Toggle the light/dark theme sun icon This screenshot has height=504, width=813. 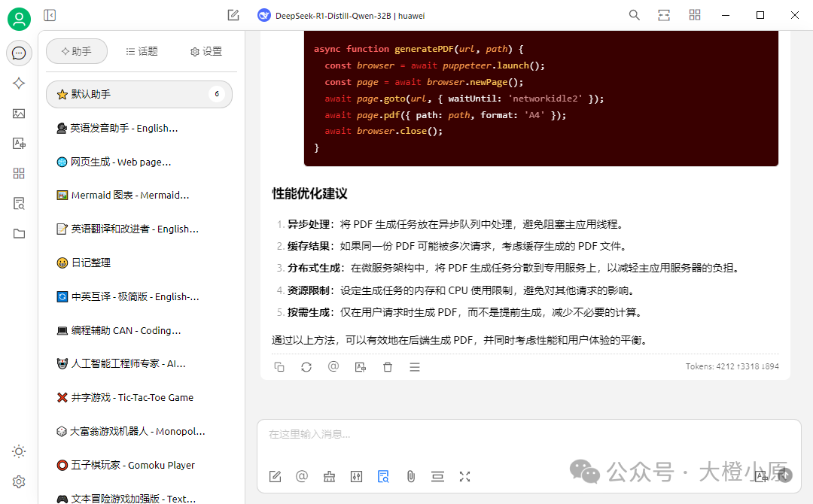click(x=19, y=451)
